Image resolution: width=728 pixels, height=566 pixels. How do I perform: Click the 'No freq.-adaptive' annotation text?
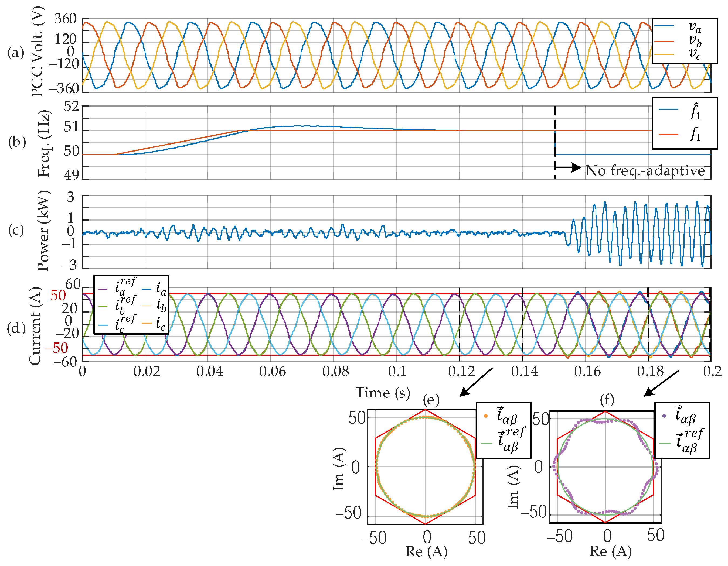click(x=645, y=171)
